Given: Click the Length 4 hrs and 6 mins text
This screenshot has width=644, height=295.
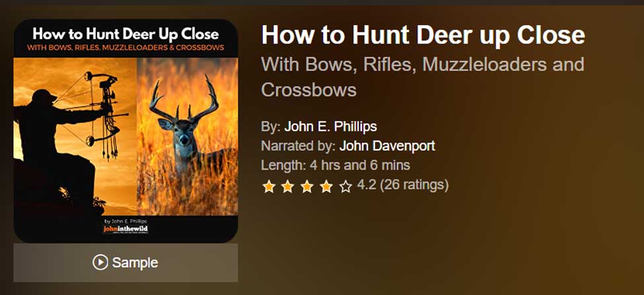Looking at the screenshot, I should click(336, 166).
